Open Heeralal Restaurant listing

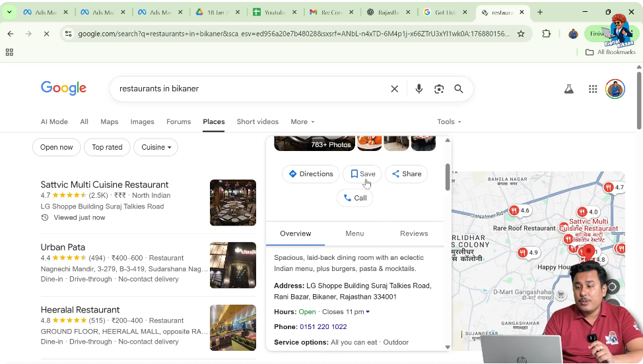80,310
